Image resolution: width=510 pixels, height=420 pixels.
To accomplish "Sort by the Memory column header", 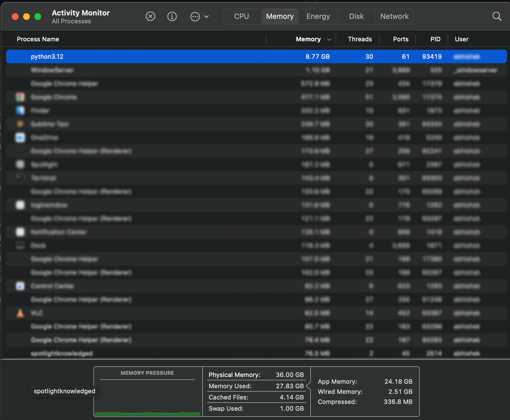I will pyautogui.click(x=308, y=39).
